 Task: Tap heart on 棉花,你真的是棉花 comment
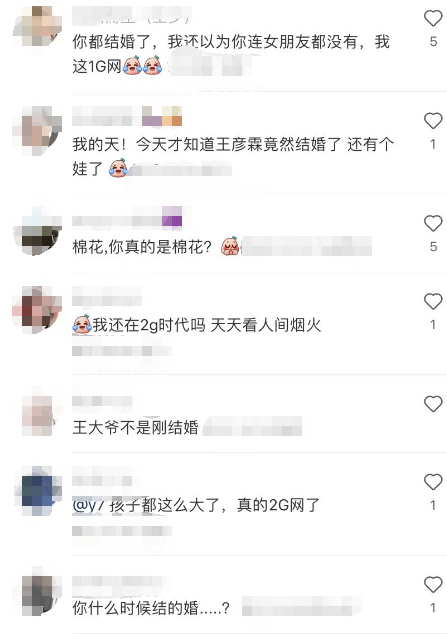tap(433, 223)
